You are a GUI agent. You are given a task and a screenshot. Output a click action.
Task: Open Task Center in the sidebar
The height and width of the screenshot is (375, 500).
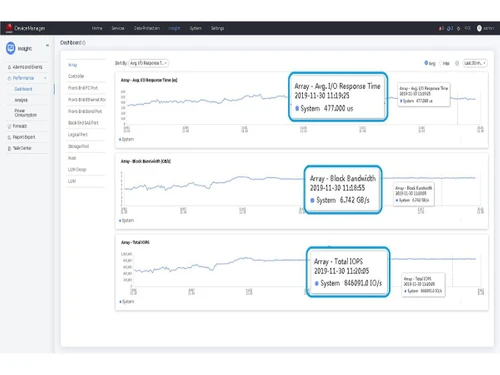22,148
